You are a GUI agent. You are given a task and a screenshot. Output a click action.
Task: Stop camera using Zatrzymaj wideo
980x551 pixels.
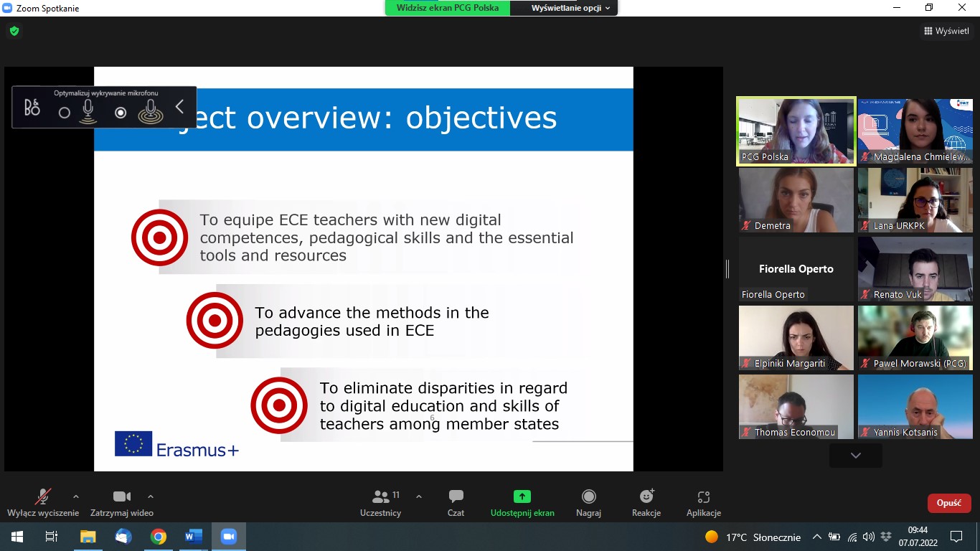click(122, 502)
